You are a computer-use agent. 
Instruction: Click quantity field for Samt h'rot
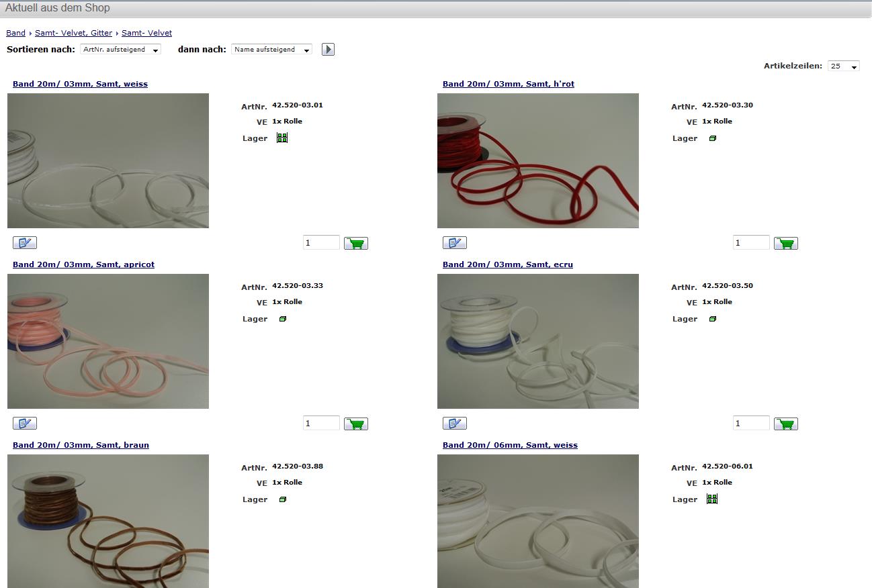pos(751,242)
